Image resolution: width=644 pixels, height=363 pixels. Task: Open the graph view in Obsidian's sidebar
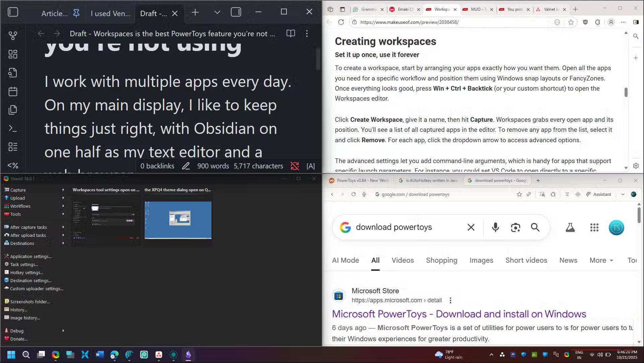tap(13, 36)
